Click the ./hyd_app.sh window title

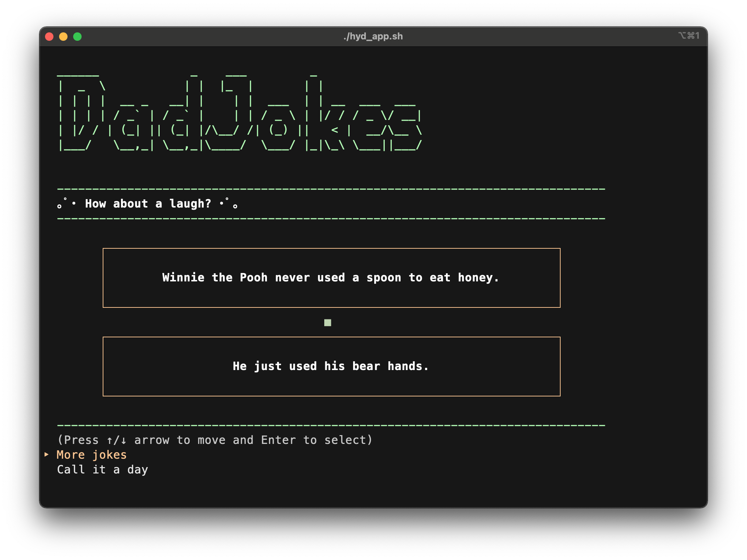pos(373,36)
